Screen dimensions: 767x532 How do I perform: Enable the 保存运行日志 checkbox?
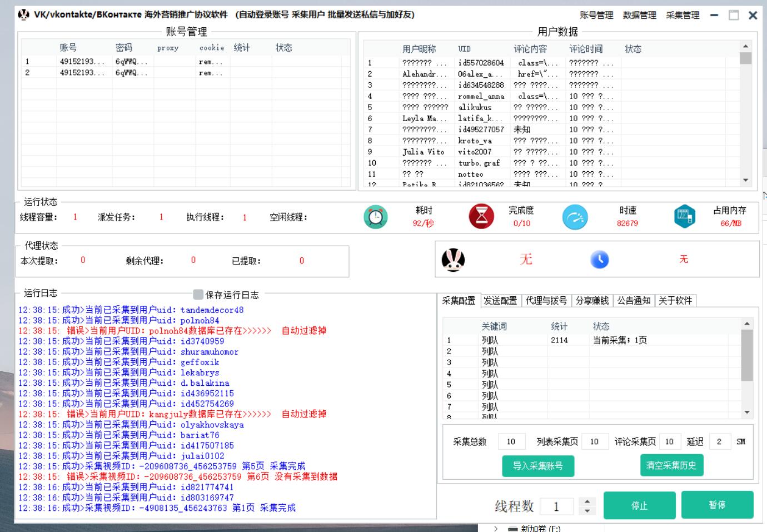click(x=198, y=295)
